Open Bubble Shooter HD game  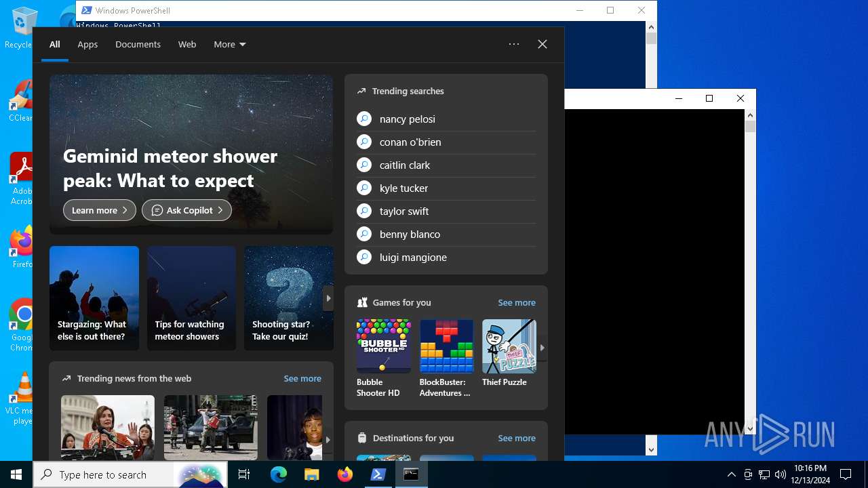pos(384,359)
